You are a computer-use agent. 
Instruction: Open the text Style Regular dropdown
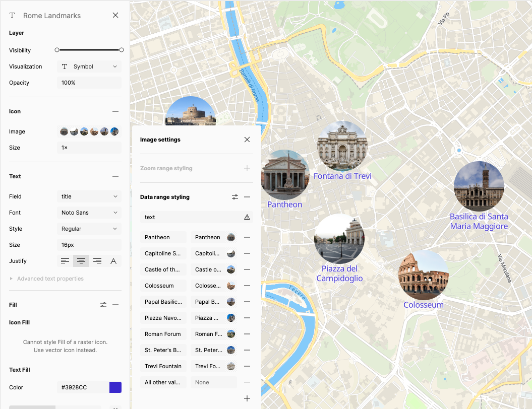[x=89, y=229]
